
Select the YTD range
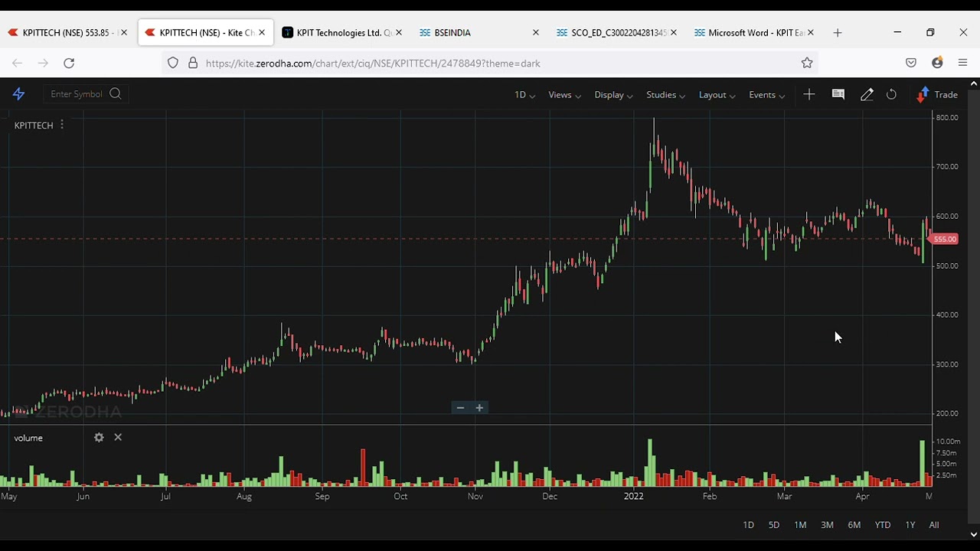883,525
